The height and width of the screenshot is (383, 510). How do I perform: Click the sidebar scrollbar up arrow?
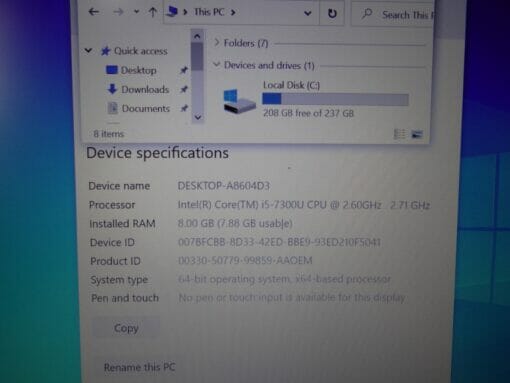click(197, 36)
